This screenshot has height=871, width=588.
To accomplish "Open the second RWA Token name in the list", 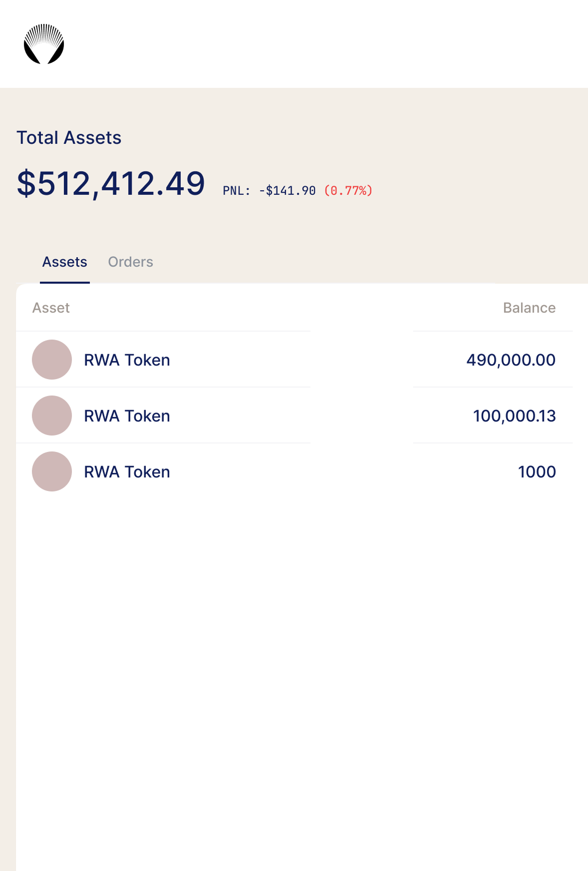I will point(127,416).
